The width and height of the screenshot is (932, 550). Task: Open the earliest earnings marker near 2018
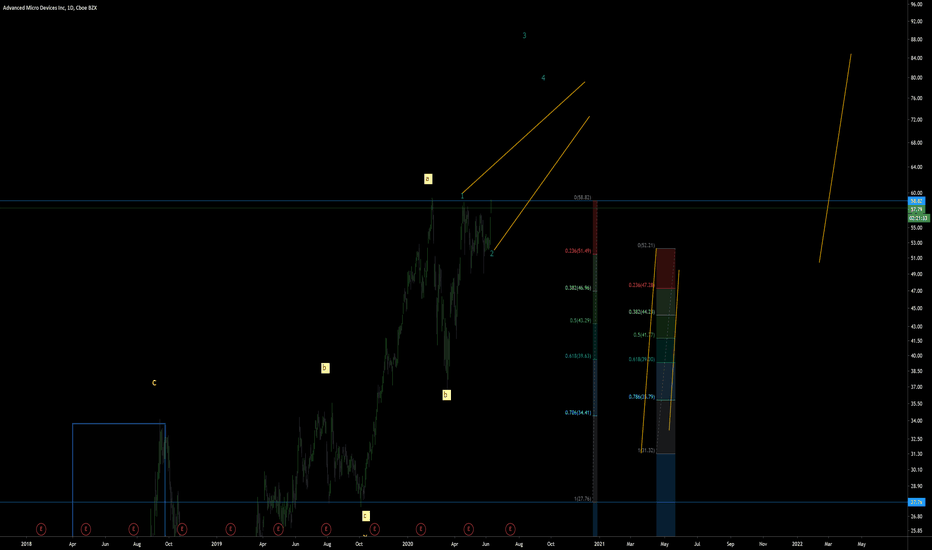pyautogui.click(x=41, y=529)
